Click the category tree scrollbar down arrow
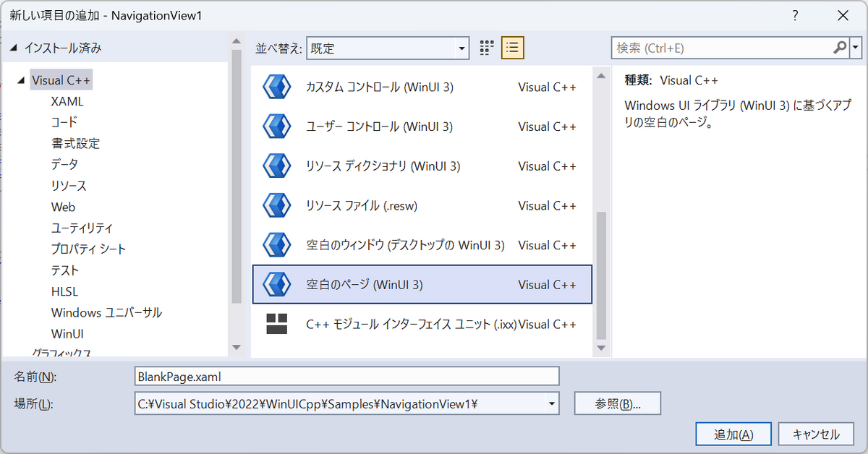The width and height of the screenshot is (868, 454). tap(236, 348)
